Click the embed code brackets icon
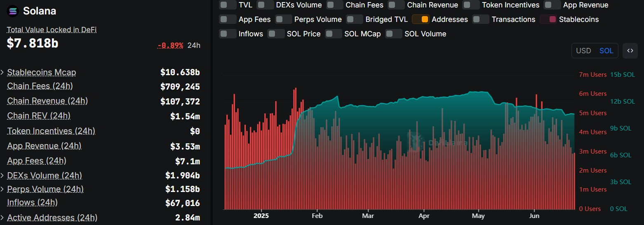This screenshot has height=225, width=644. click(x=630, y=51)
